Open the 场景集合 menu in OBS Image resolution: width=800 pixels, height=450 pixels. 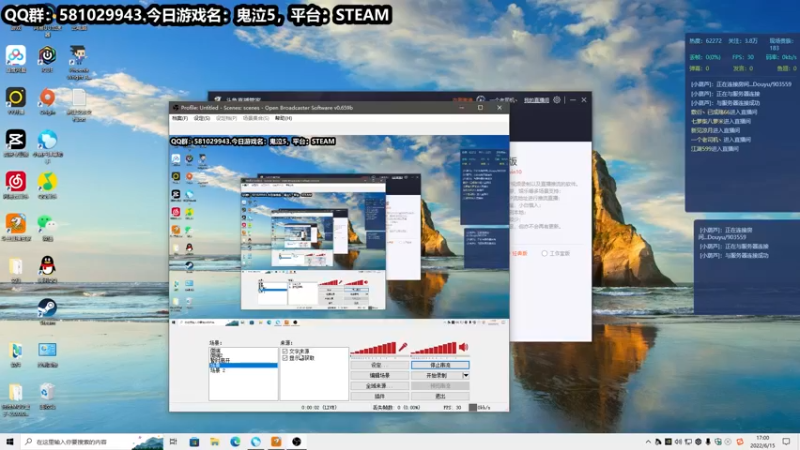[x=256, y=118]
